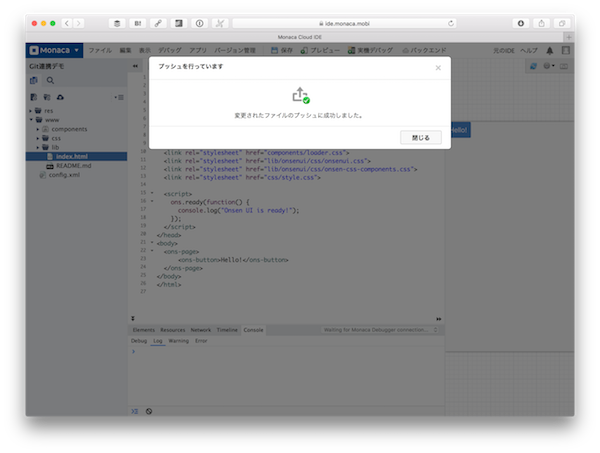
Task: Select the Warning console filter
Action: click(x=179, y=341)
